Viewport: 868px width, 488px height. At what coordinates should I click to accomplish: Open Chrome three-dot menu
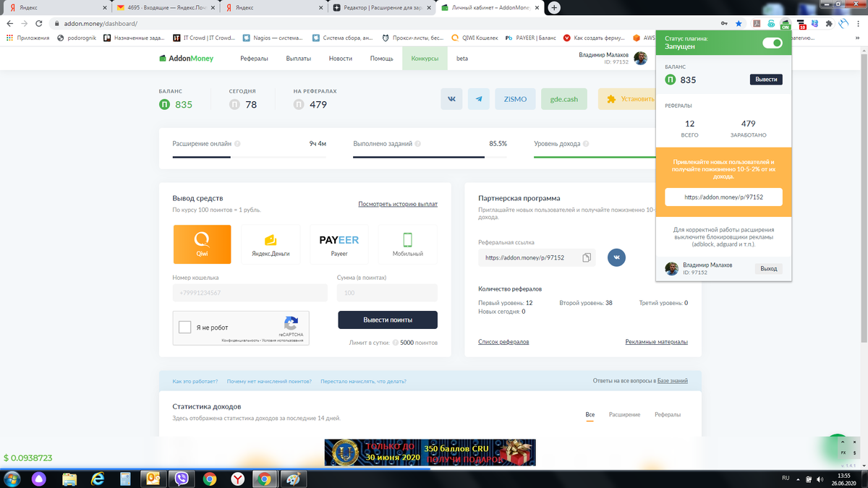click(x=859, y=23)
